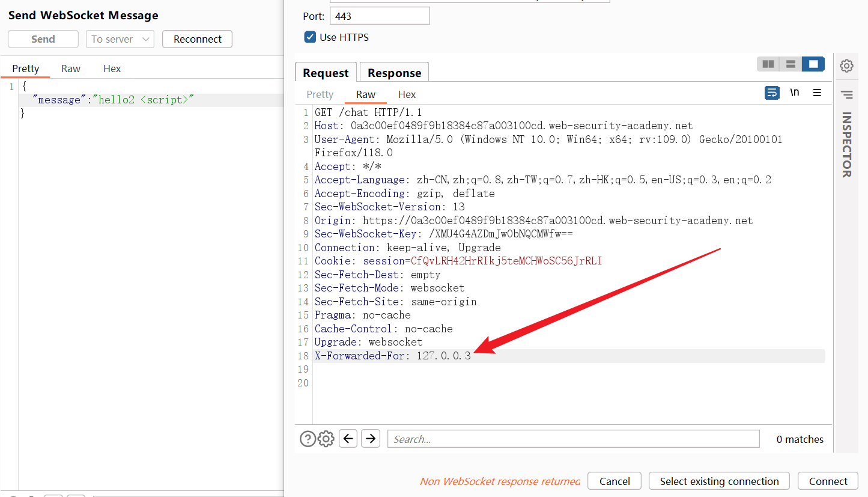Open the request editor hamburger menu
This screenshot has height=497, width=868.
[x=817, y=93]
